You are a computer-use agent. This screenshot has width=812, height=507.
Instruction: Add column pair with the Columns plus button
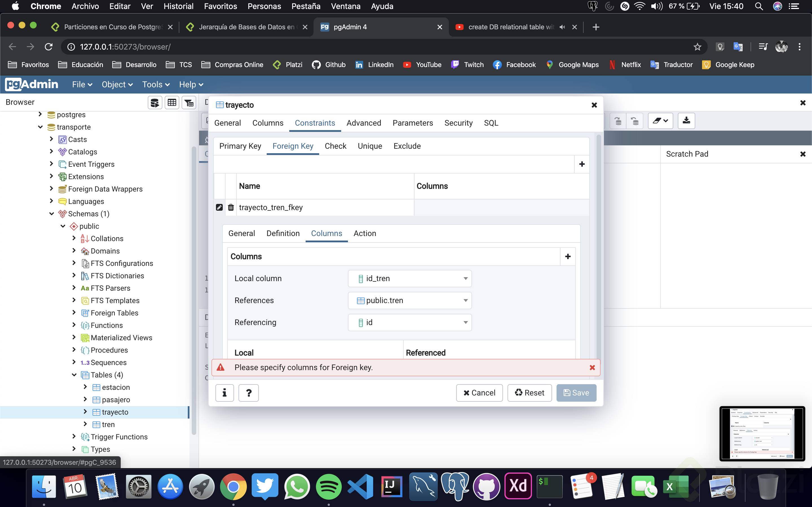tap(568, 257)
